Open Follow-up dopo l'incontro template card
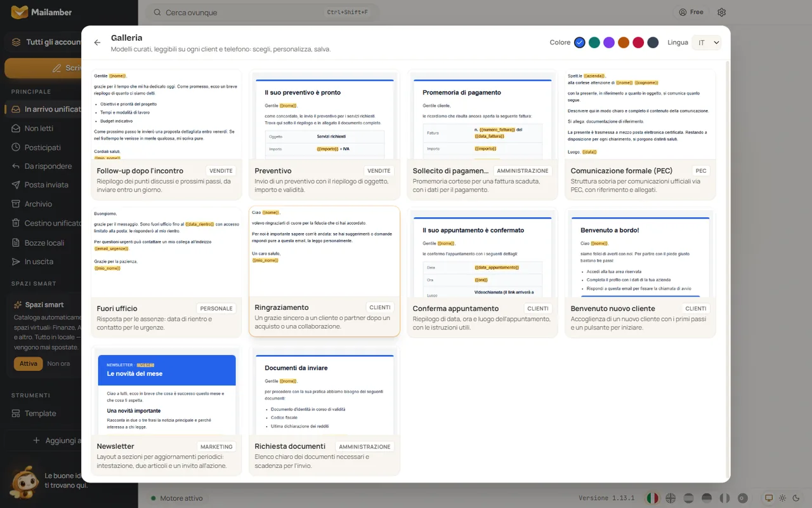812x508 pixels. [x=166, y=134]
